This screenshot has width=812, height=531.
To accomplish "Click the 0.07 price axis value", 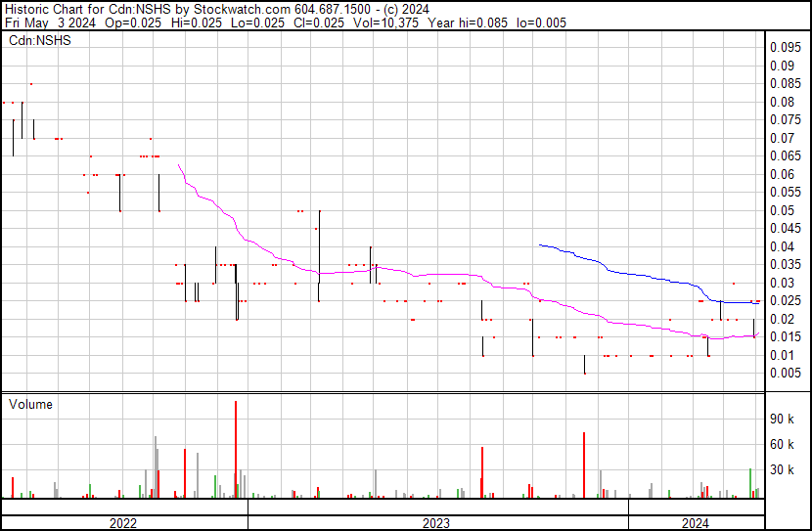I will [782, 138].
